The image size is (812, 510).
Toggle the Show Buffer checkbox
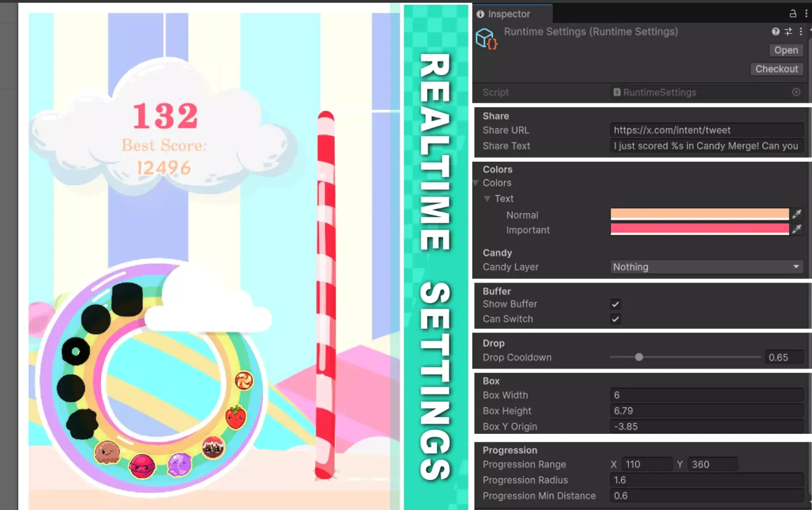616,304
